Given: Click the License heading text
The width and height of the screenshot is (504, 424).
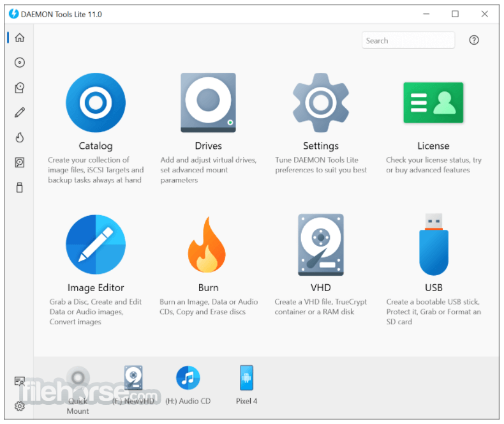Looking at the screenshot, I should pyautogui.click(x=433, y=146).
